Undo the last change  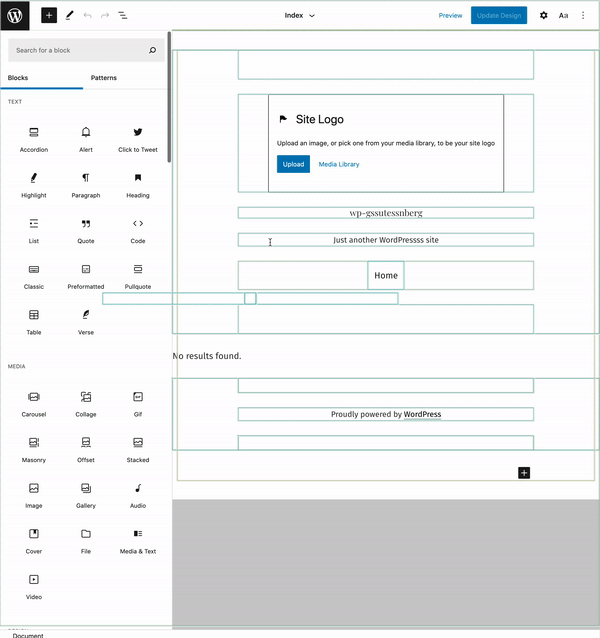pyautogui.click(x=87, y=15)
